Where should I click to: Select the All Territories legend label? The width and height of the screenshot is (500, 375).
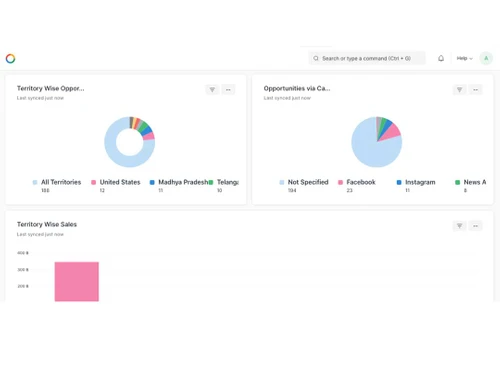point(61,182)
